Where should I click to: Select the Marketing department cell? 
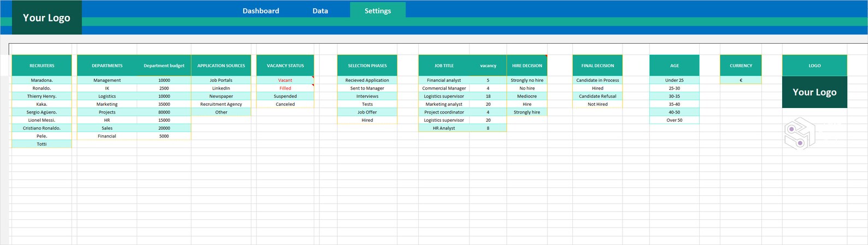coord(107,104)
